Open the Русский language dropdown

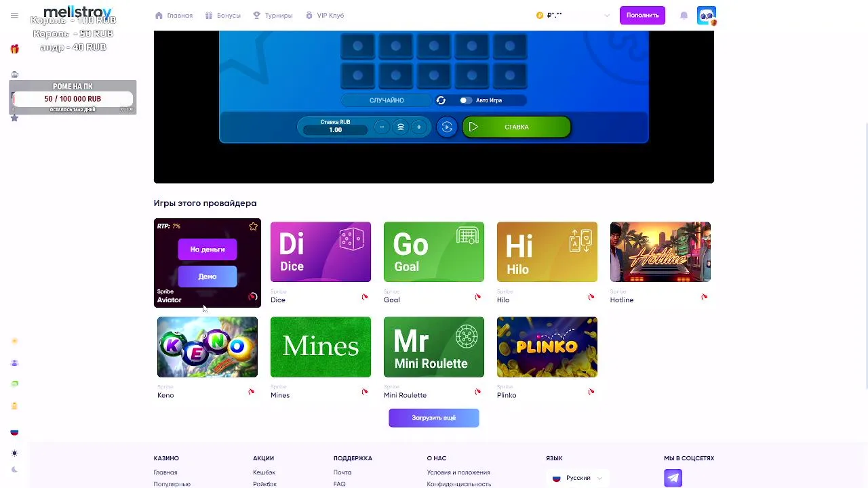(577, 478)
